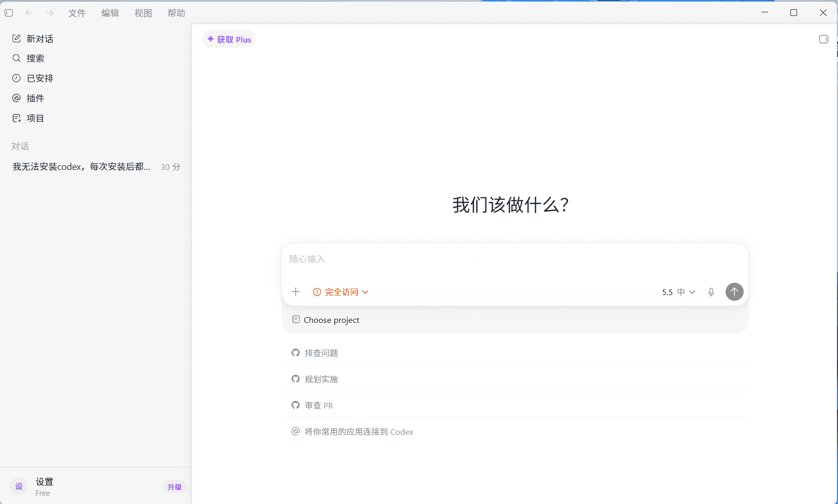Screen dimensions: 838x504
Task: Go forward with the right arrow
Action: [x=50, y=13]
